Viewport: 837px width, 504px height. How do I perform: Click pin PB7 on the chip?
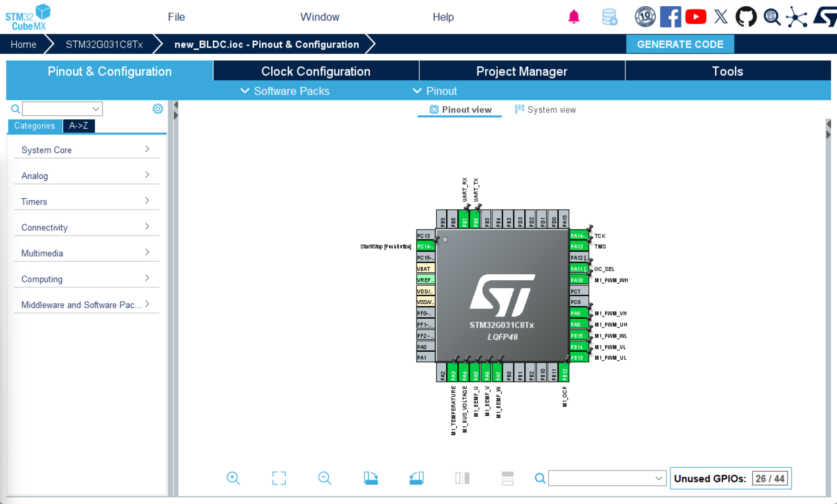click(x=464, y=219)
